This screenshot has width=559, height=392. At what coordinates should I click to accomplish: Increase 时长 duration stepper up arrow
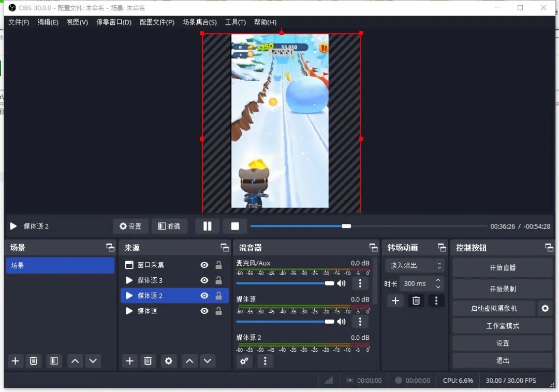click(x=438, y=281)
